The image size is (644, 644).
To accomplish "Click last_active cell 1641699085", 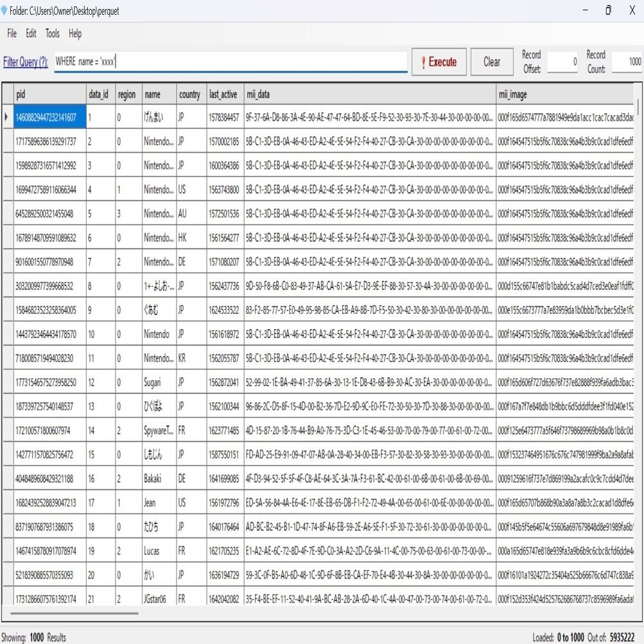I will click(x=225, y=478).
